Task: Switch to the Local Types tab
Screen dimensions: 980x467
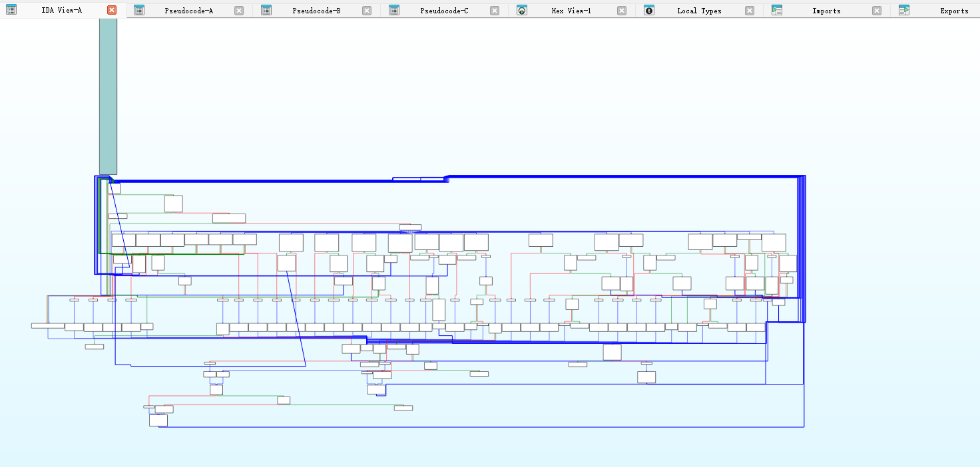Action: 699,11
